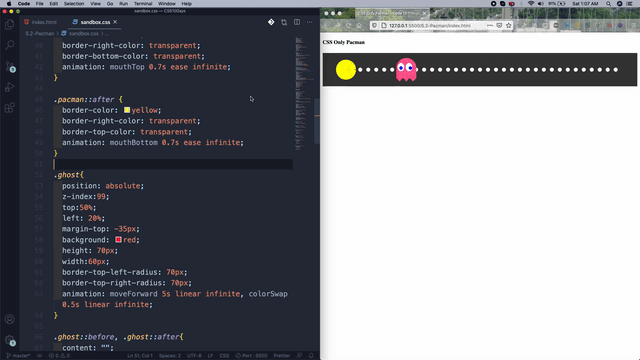640x360 pixels.
Task: Click the volume icon in macOS menu bar
Action: click(x=541, y=4)
